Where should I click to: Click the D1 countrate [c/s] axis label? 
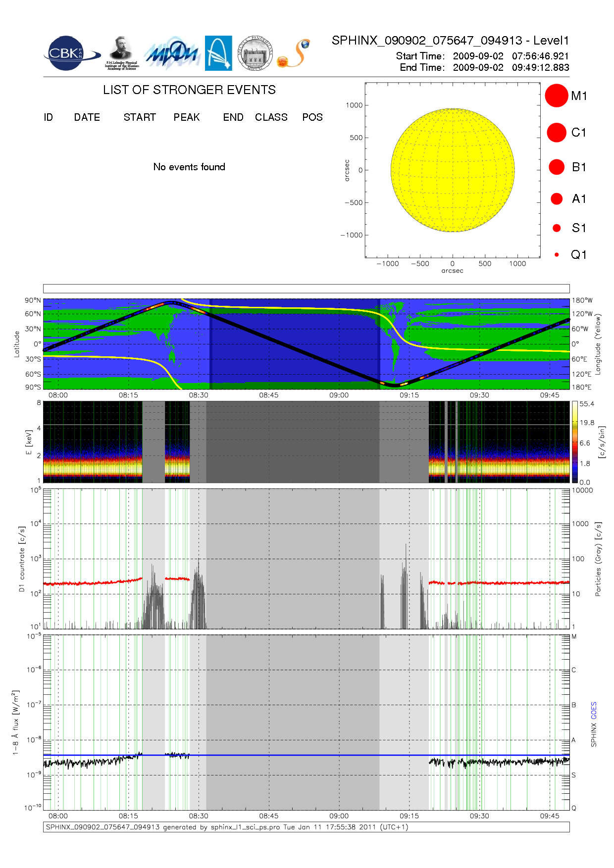tap(22, 559)
